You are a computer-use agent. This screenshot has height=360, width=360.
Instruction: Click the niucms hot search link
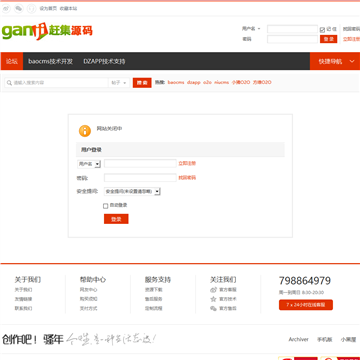(222, 82)
